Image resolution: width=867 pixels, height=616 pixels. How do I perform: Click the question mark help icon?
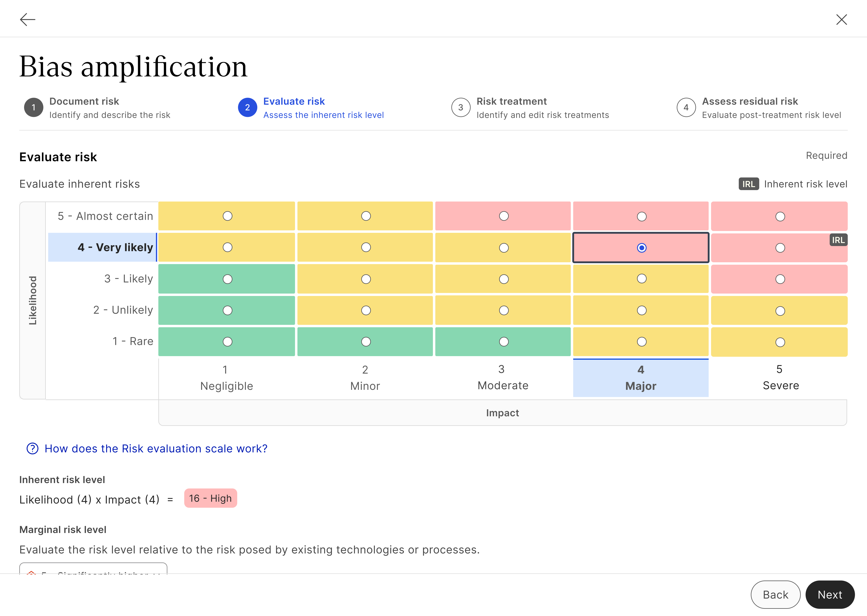click(x=32, y=448)
